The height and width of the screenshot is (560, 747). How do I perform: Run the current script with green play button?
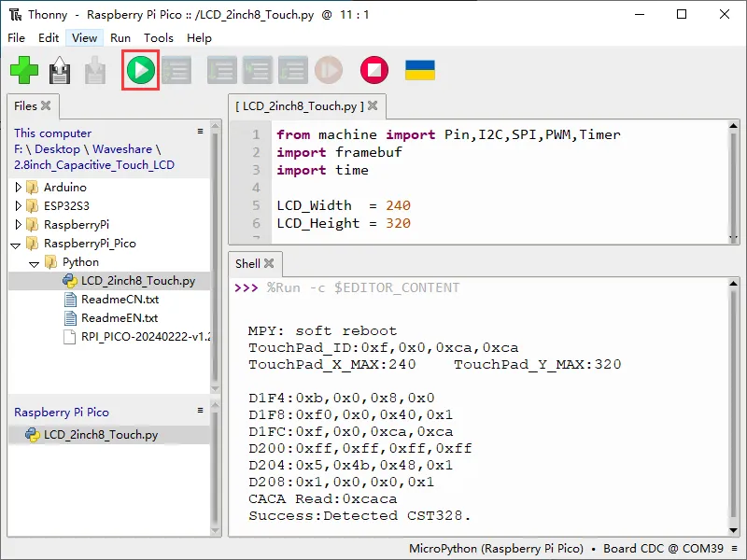click(x=141, y=70)
